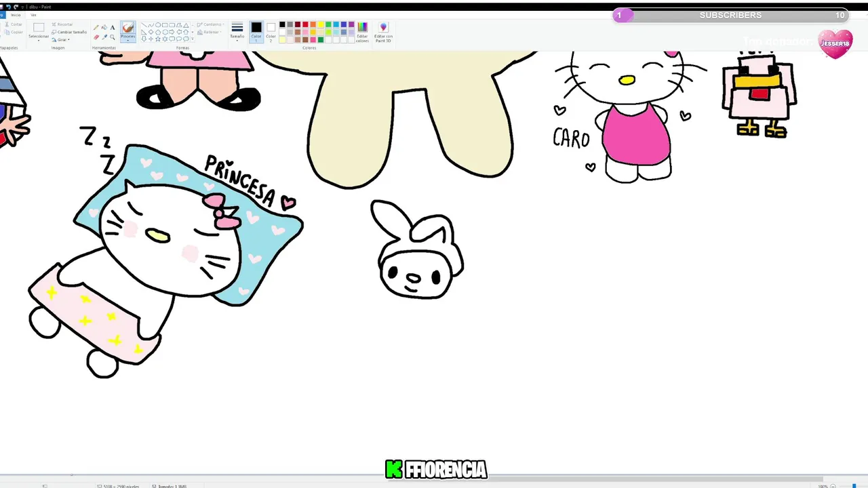868x488 pixels.
Task: Click the Kick FFIORENCIA channel overlay
Action: [436, 469]
